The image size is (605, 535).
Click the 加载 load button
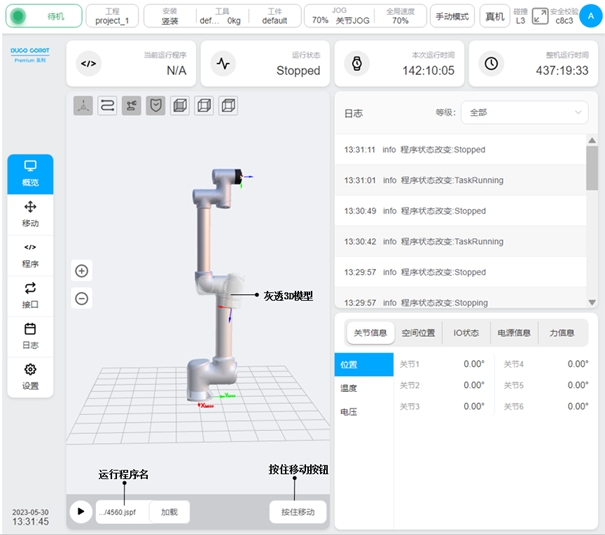click(x=169, y=512)
